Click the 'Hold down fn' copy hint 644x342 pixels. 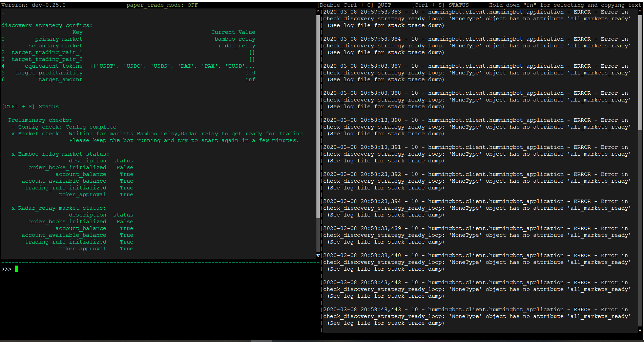click(565, 5)
